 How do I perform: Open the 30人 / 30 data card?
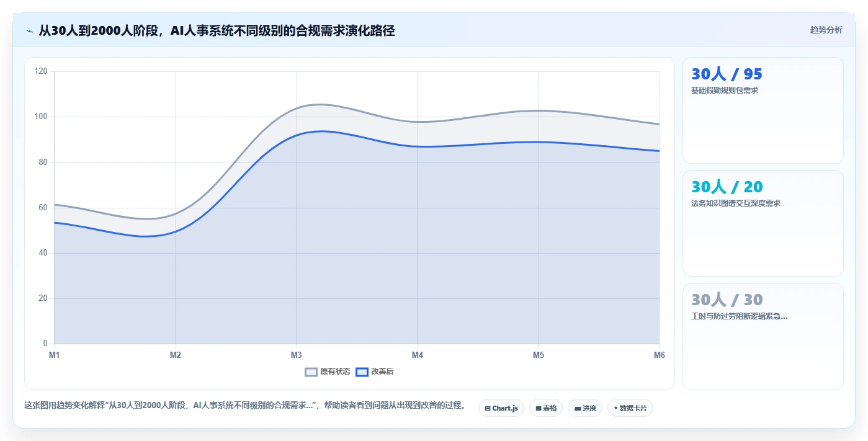763,337
